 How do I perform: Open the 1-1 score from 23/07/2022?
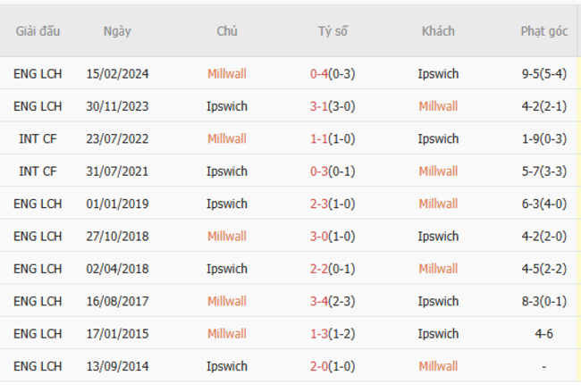click(320, 138)
